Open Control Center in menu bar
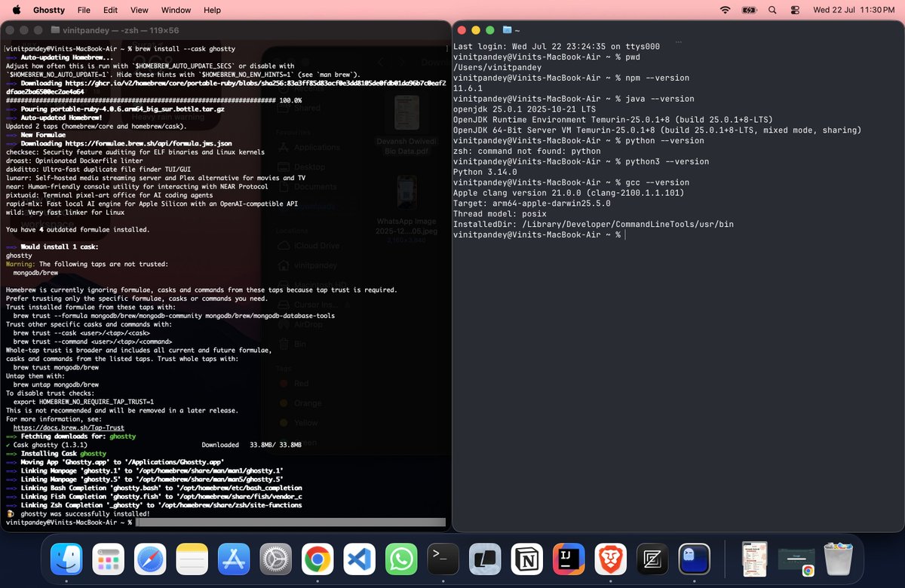The image size is (905, 588). [795, 10]
